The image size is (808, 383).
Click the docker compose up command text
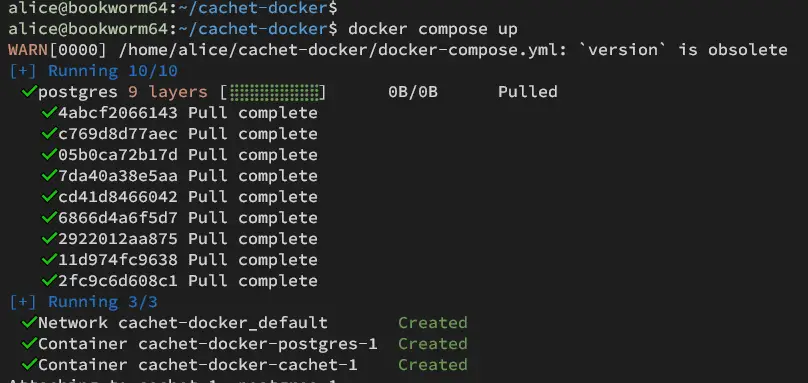click(x=432, y=29)
